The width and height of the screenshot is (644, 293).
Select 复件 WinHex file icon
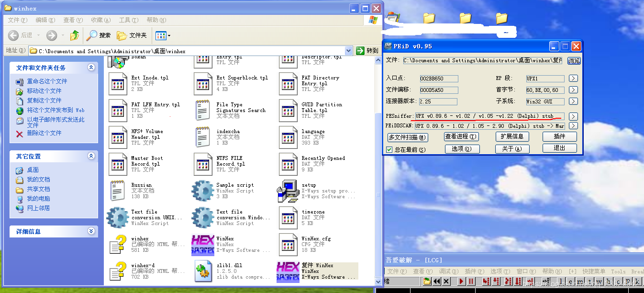click(288, 271)
